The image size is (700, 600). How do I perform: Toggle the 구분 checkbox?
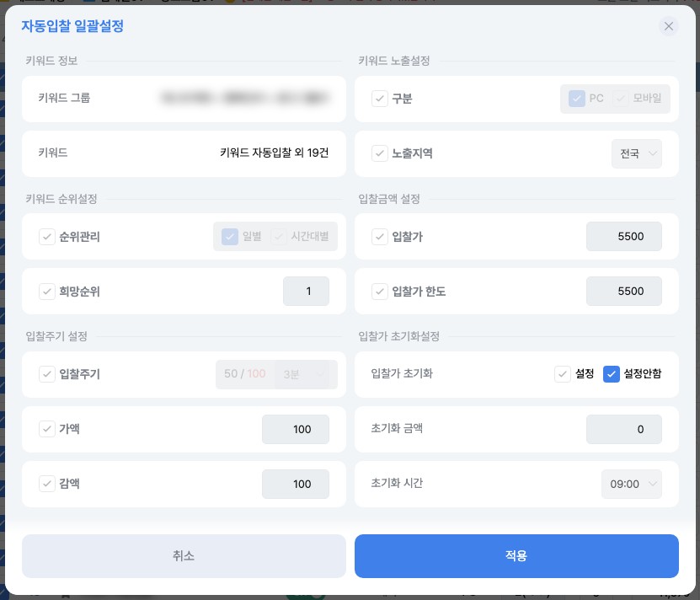[380, 99]
